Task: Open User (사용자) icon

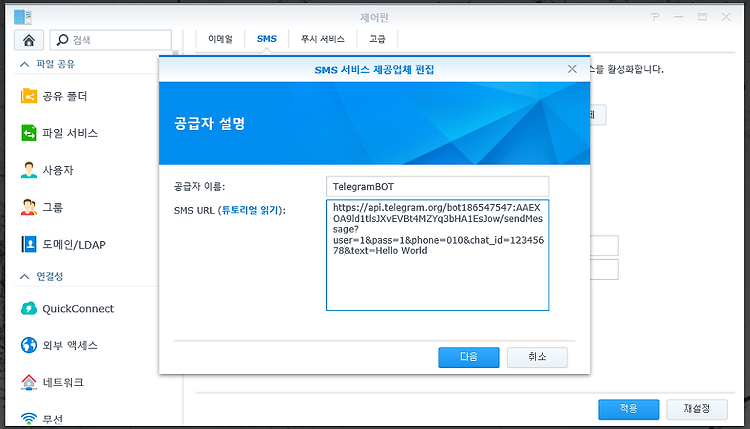Action: pos(29,170)
